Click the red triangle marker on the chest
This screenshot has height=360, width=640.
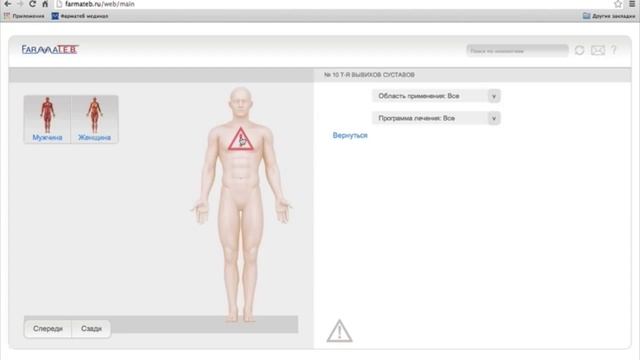[241, 140]
